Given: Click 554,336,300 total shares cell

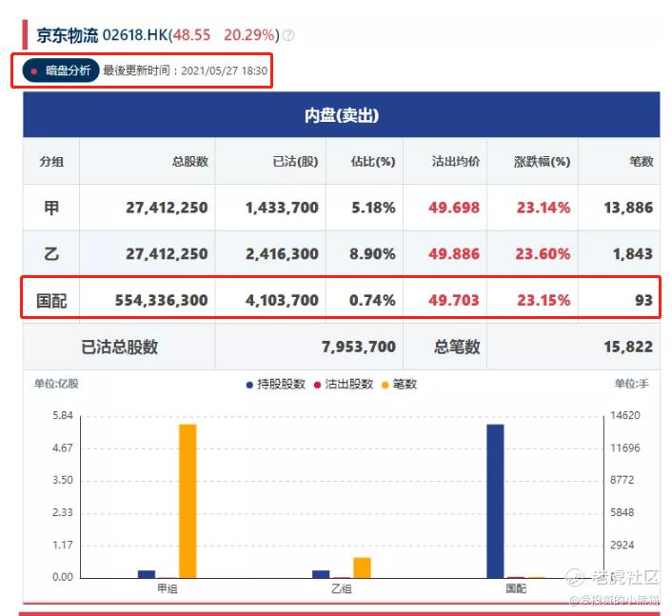Looking at the screenshot, I should click(x=162, y=301).
